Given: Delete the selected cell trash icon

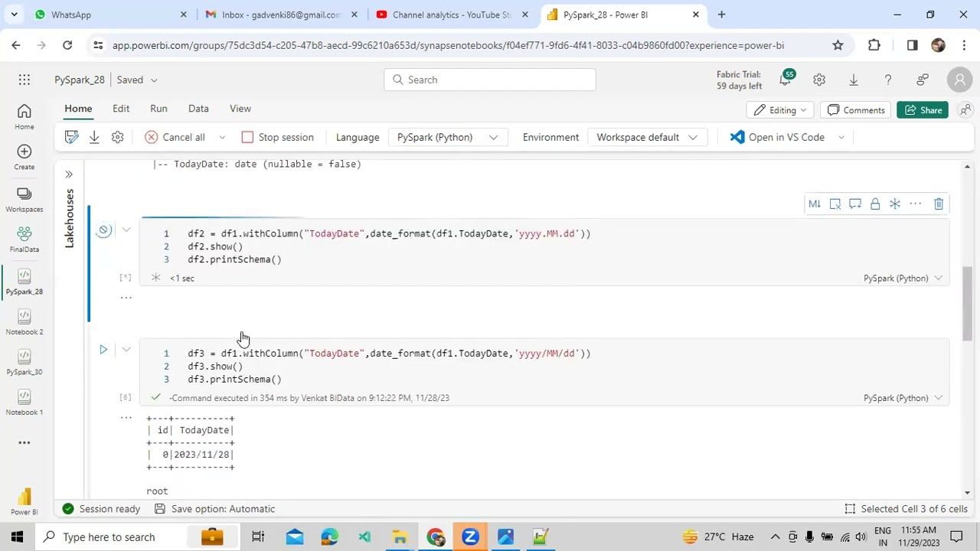Looking at the screenshot, I should (x=939, y=204).
